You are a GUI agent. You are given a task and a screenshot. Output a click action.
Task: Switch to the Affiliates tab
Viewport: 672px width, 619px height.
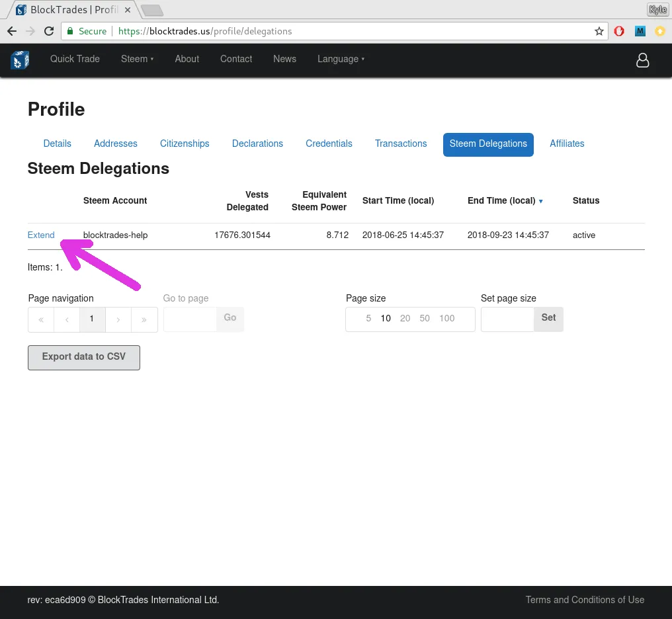(x=567, y=144)
